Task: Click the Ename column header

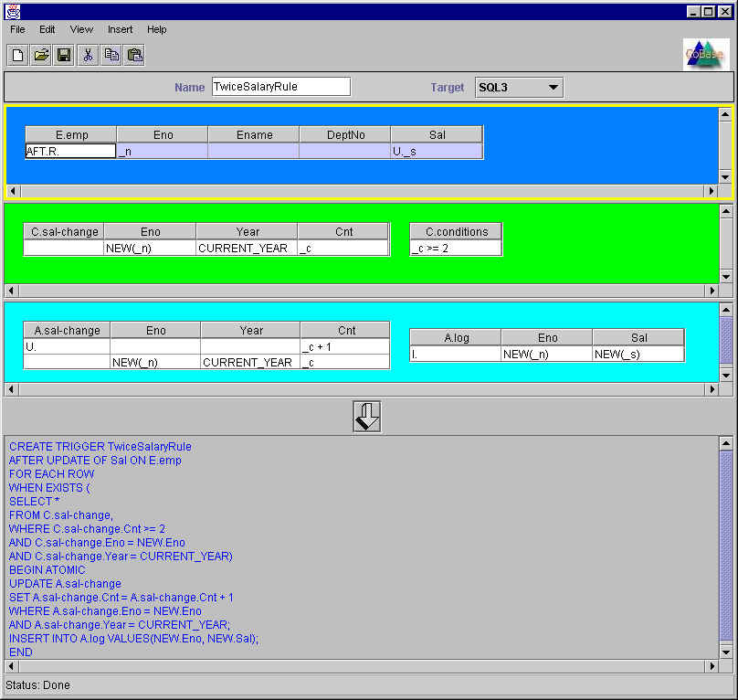Action: pos(254,134)
